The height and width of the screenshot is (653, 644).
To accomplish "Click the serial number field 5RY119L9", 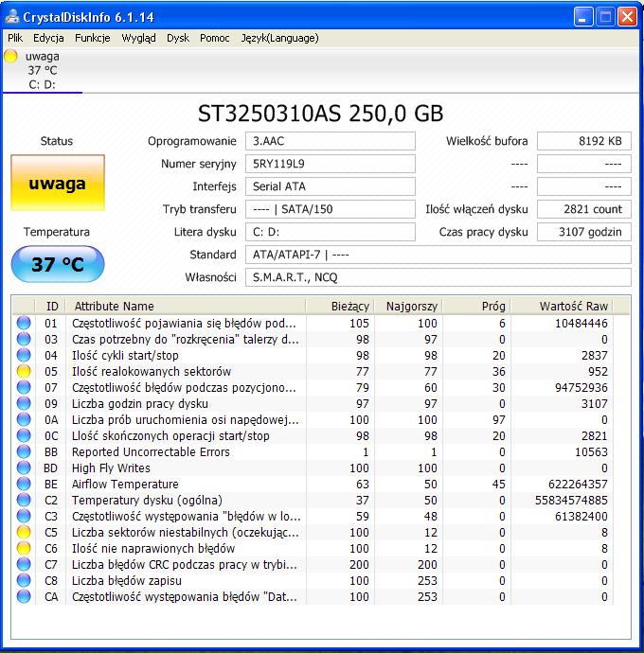I will coord(331,164).
